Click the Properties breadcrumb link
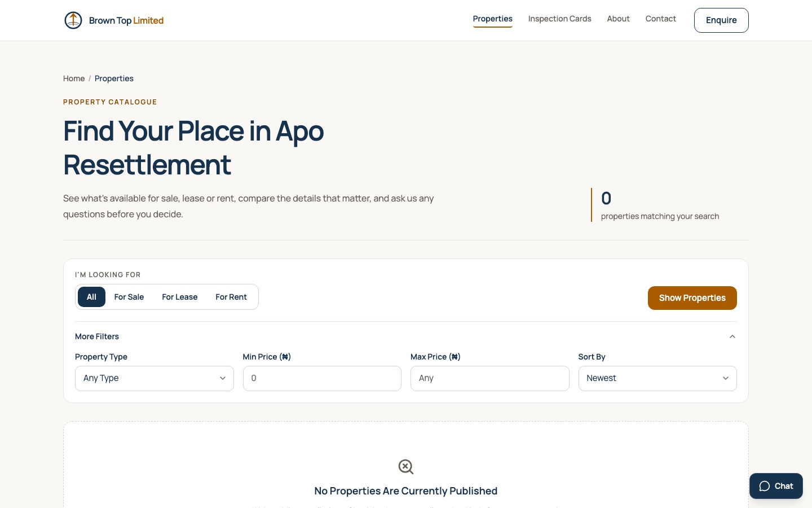 (x=114, y=78)
